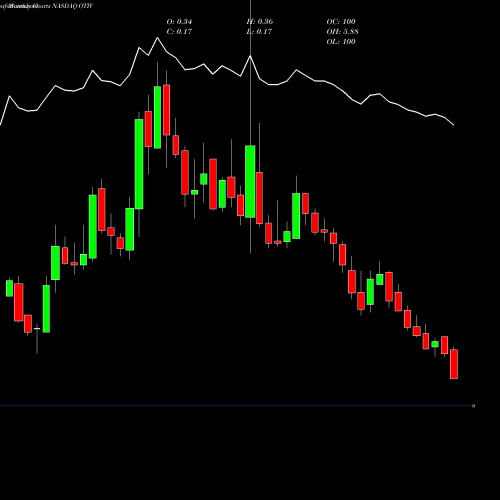Viewport: 500px width, 500px height.
Task: Click the '0' axis label on the baseline
Action: click(x=473, y=406)
